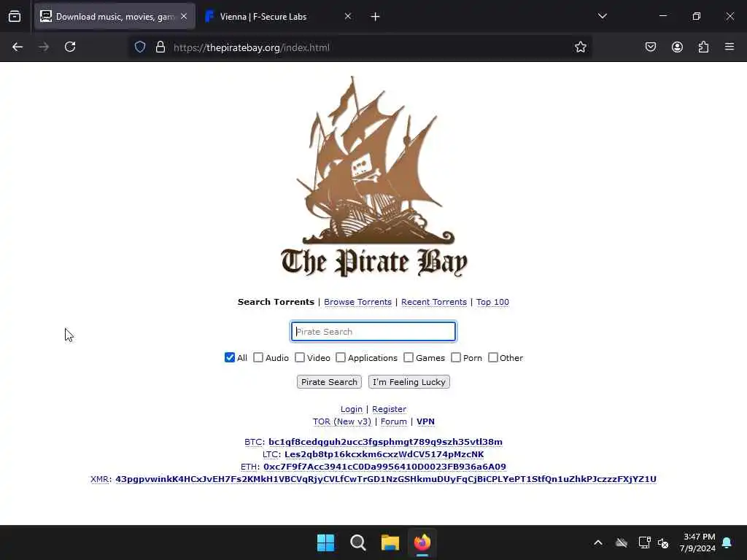Viewport: 747px width, 560px height.
Task: Open the VPN link
Action: coord(425,421)
